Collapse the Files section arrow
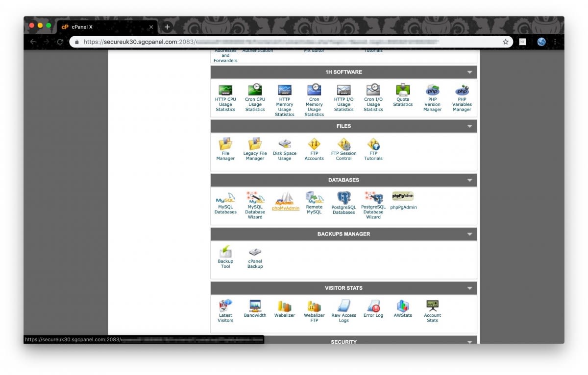Viewport: 588px width, 375px height. 469,126
